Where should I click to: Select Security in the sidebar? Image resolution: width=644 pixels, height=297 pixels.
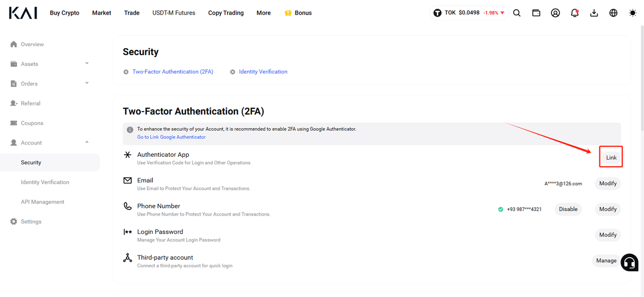coord(50,162)
